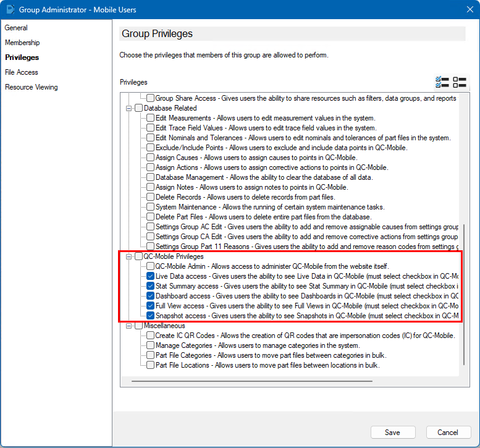
Task: Uncheck Dashboard access checkbox
Action: (x=150, y=296)
